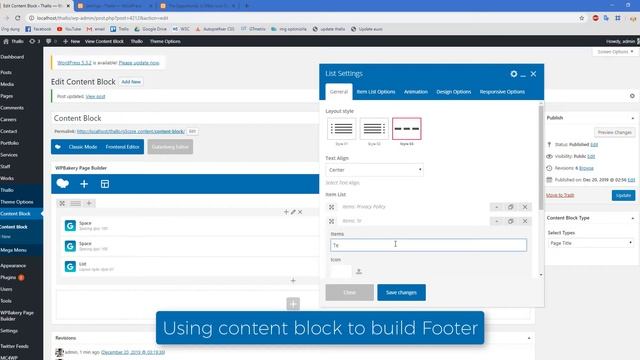Switch to Item List Options tab

pos(376,92)
